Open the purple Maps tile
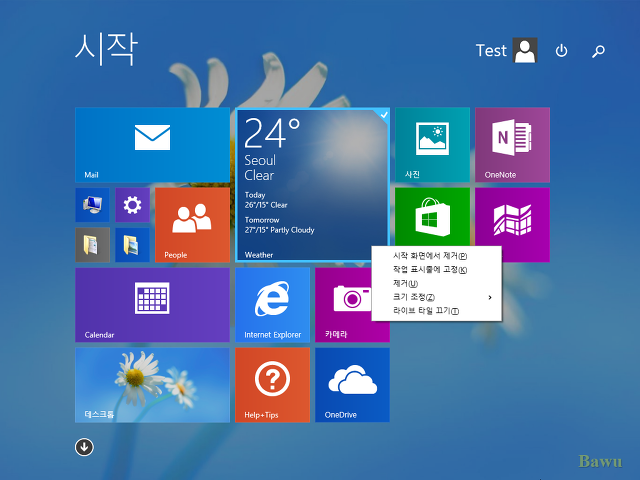Viewport: 640px width, 480px height. (x=512, y=216)
